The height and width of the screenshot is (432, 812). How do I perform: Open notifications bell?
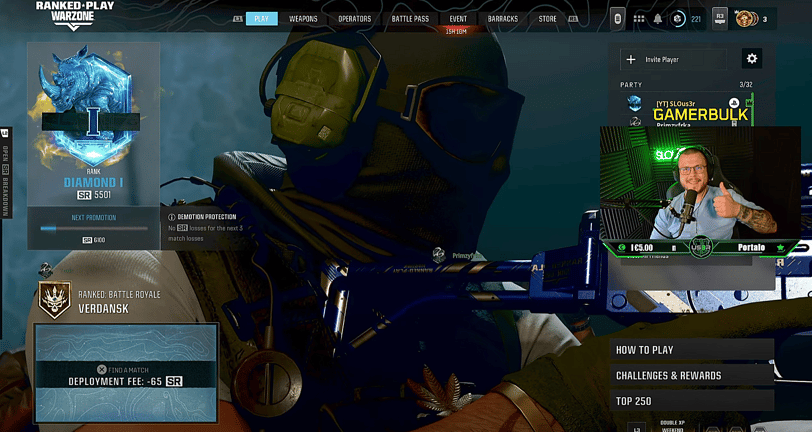click(x=658, y=19)
